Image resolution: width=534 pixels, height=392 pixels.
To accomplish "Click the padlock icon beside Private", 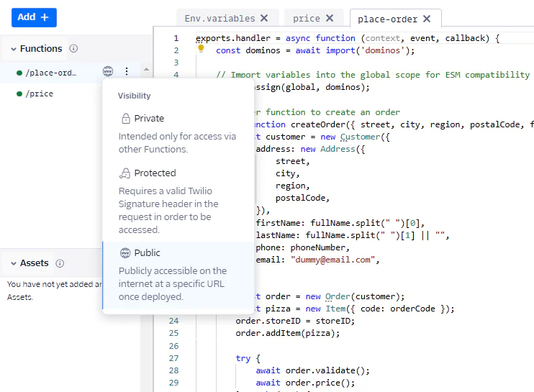I will (126, 119).
